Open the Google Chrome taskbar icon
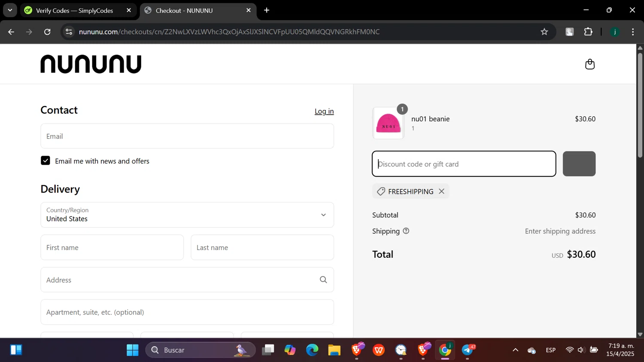This screenshot has width=644, height=362. [x=445, y=350]
